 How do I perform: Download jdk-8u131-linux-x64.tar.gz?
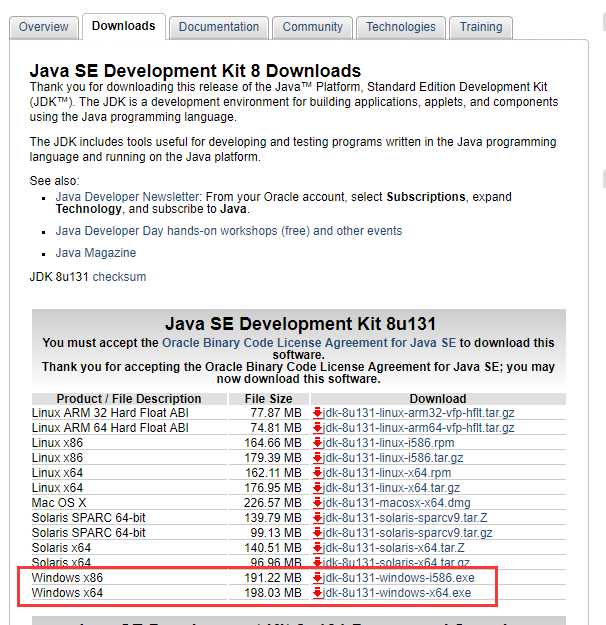(392, 488)
